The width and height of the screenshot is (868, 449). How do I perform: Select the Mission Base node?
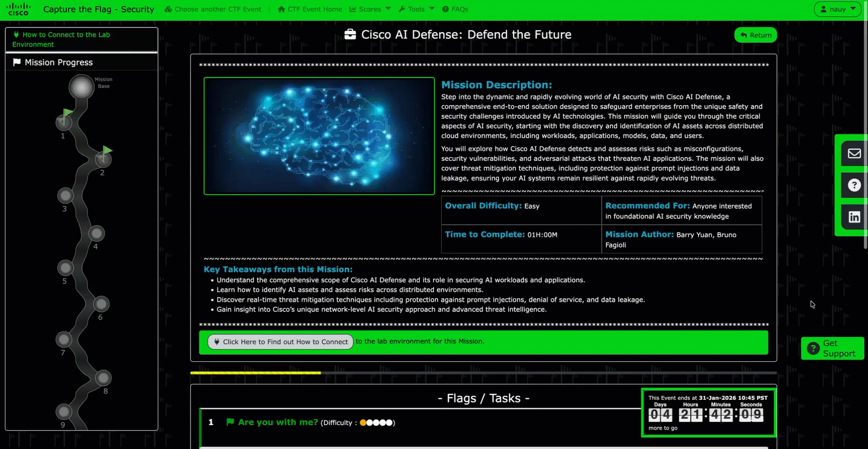(x=81, y=86)
